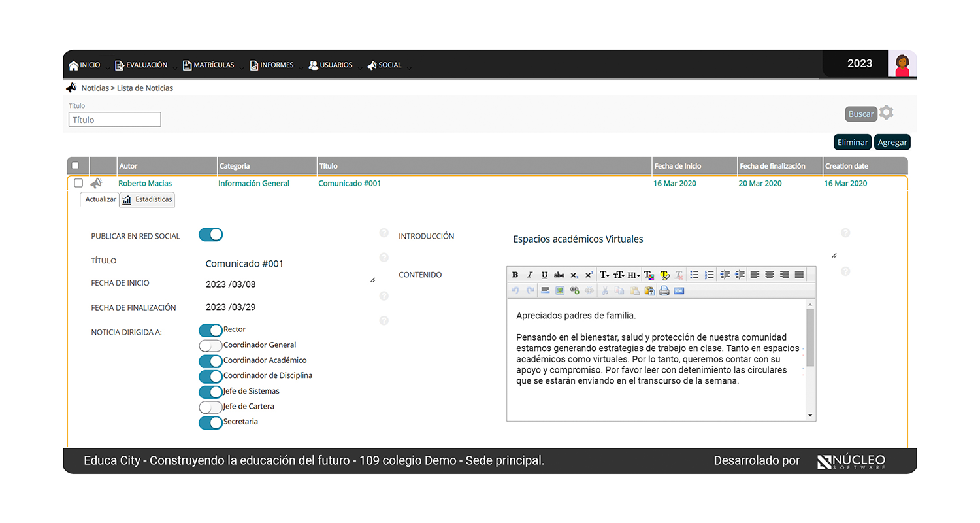Click the Agregar button

(892, 143)
